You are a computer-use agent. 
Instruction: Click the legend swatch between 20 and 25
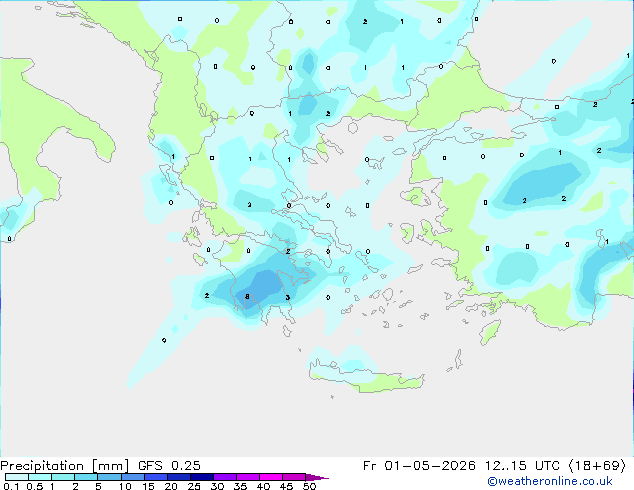[x=179, y=477]
